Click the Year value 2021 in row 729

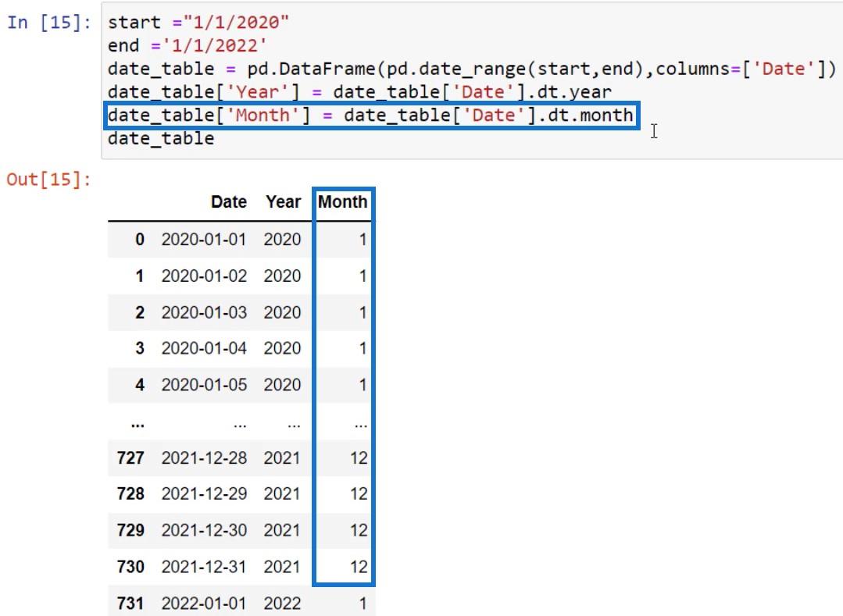(x=282, y=530)
